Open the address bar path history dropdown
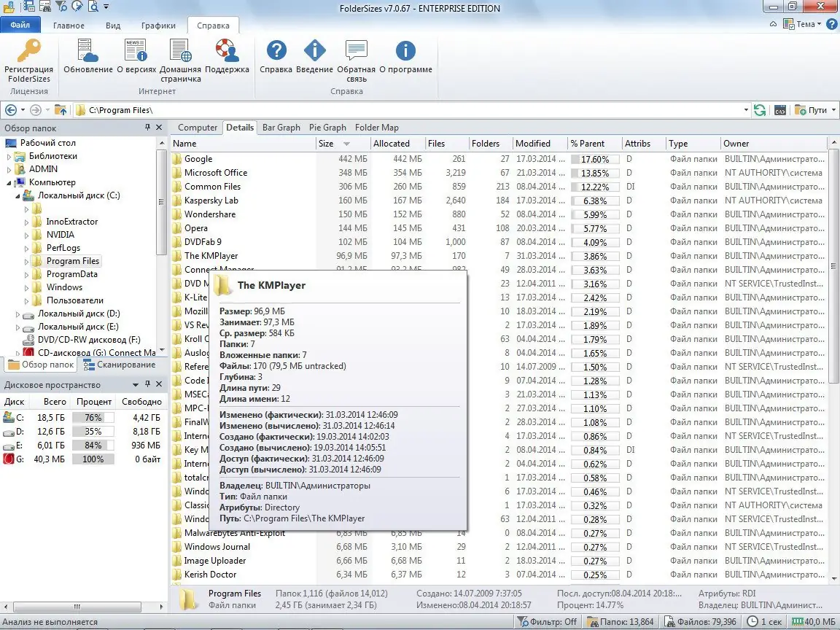Viewport: 840px width, 630px height. tap(746, 110)
